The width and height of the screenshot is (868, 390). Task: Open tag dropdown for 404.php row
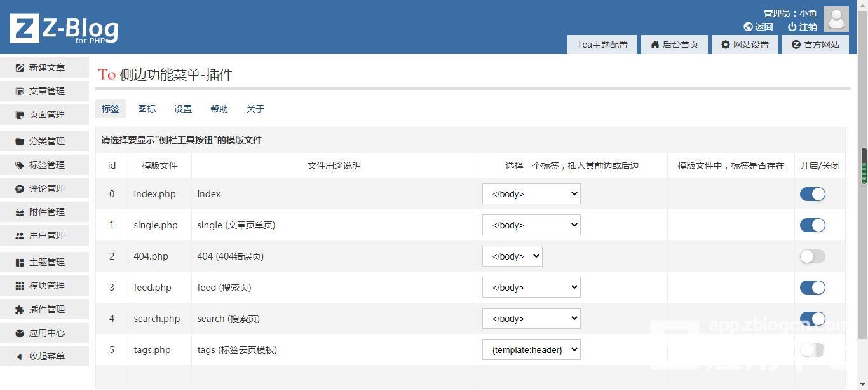click(512, 256)
